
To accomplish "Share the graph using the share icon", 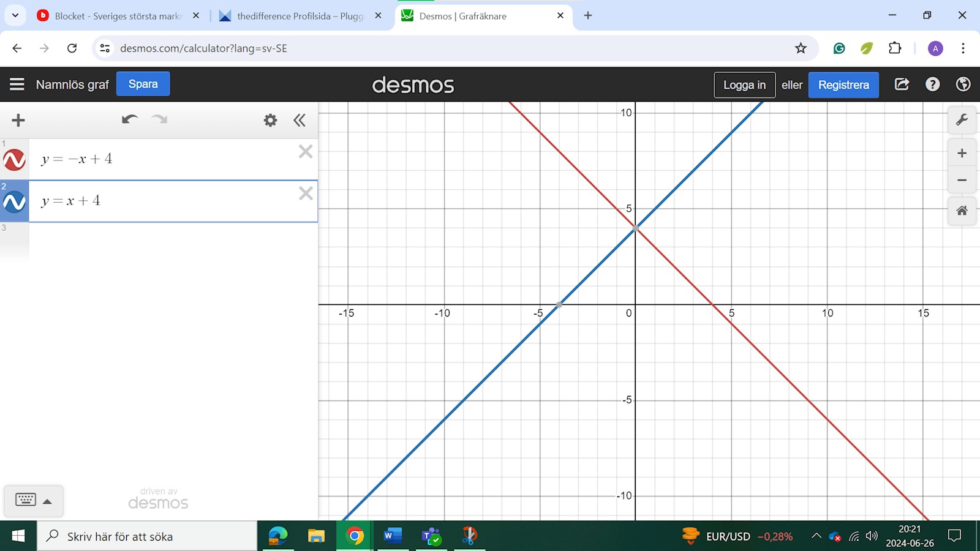I will [902, 84].
